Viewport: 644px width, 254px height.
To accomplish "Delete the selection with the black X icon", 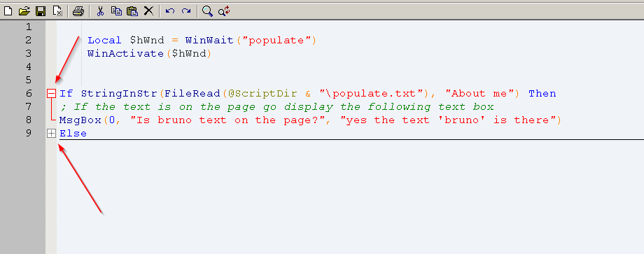I will 148,11.
